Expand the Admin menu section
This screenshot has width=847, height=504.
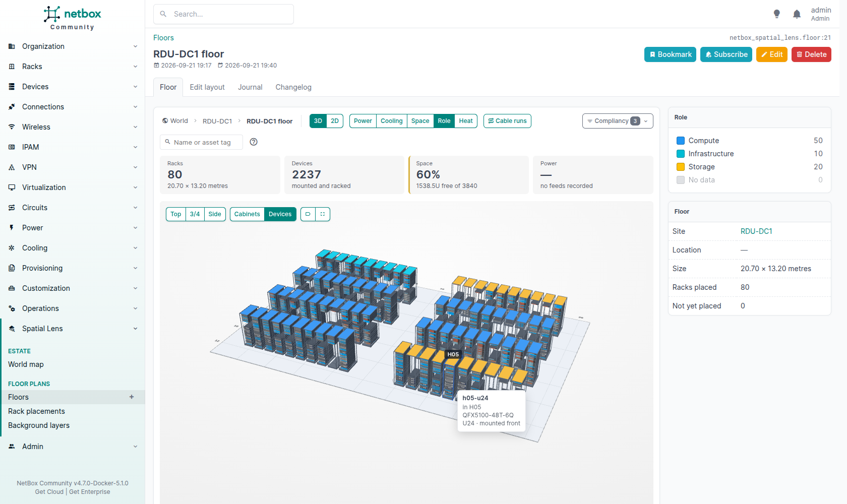pyautogui.click(x=73, y=447)
